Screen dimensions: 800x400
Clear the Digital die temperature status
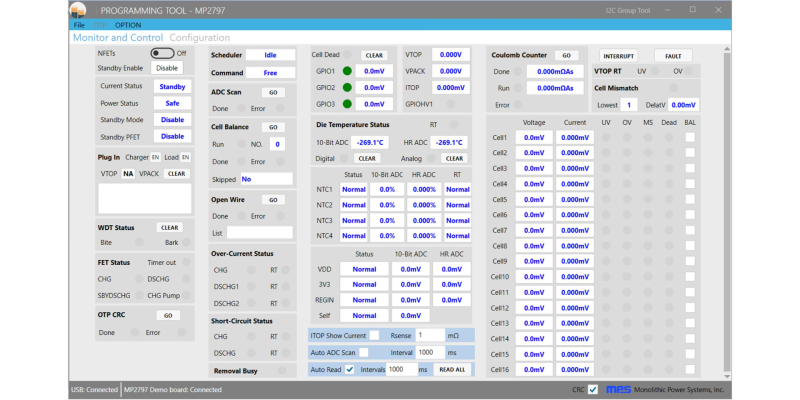(x=367, y=159)
